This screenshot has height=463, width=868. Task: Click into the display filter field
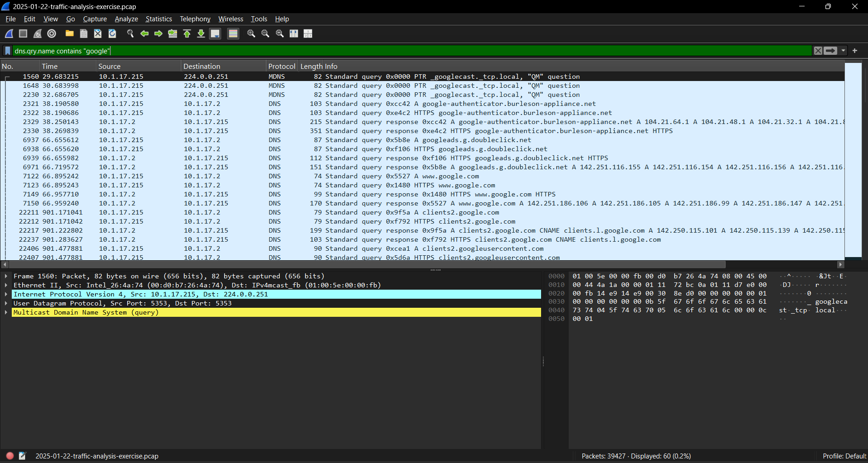tap(412, 51)
